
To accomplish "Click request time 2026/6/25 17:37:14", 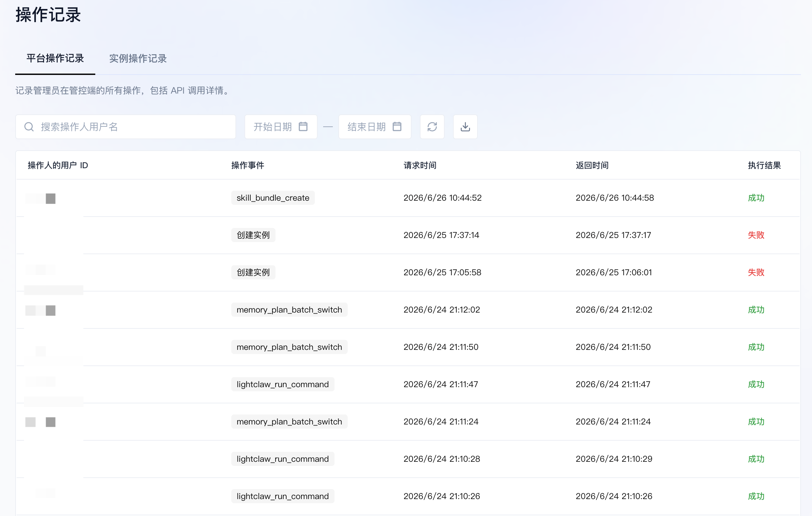I will coord(441,235).
